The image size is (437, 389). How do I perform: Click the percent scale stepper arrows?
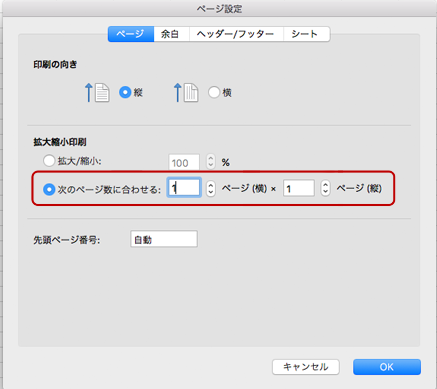(210, 161)
